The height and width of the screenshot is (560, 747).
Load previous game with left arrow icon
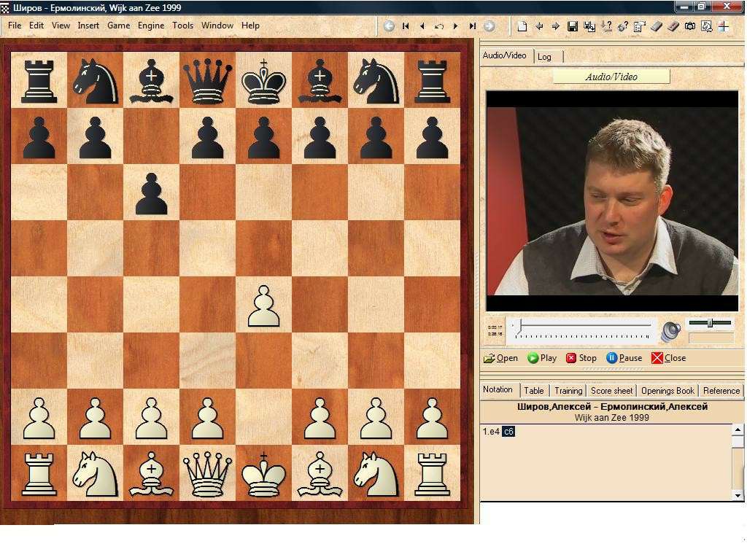[x=539, y=26]
